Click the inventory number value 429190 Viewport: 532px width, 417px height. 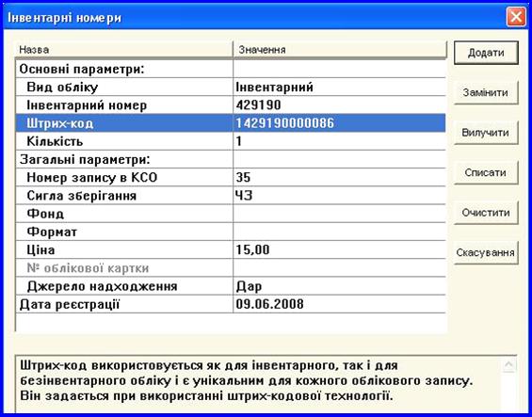tap(259, 104)
